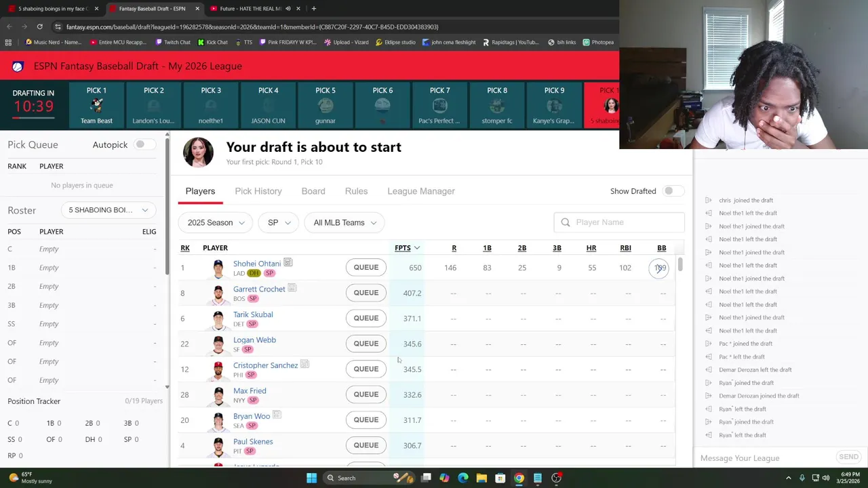Click browser back arrow
868x488 pixels.
click(9, 26)
